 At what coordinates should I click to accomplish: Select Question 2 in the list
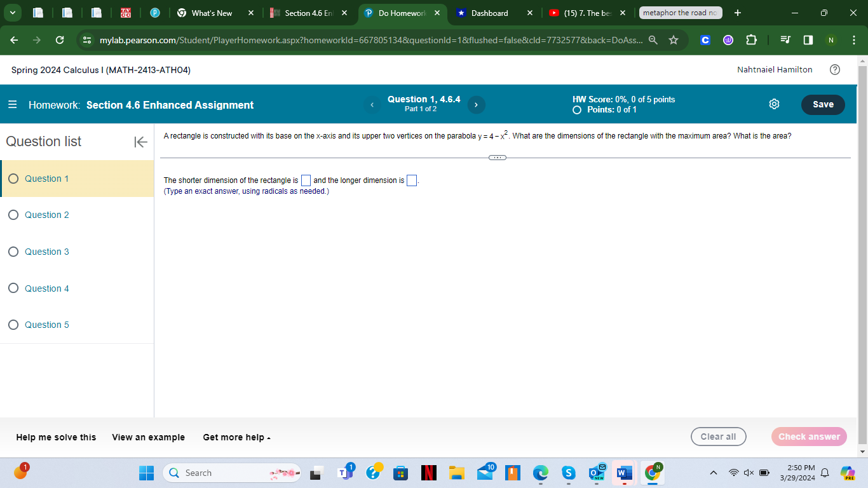(77, 215)
